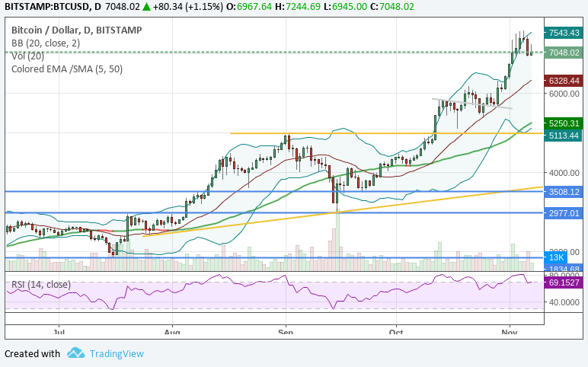Click the Oct date axis label
Image resolution: width=588 pixels, height=367 pixels.
coord(396,332)
